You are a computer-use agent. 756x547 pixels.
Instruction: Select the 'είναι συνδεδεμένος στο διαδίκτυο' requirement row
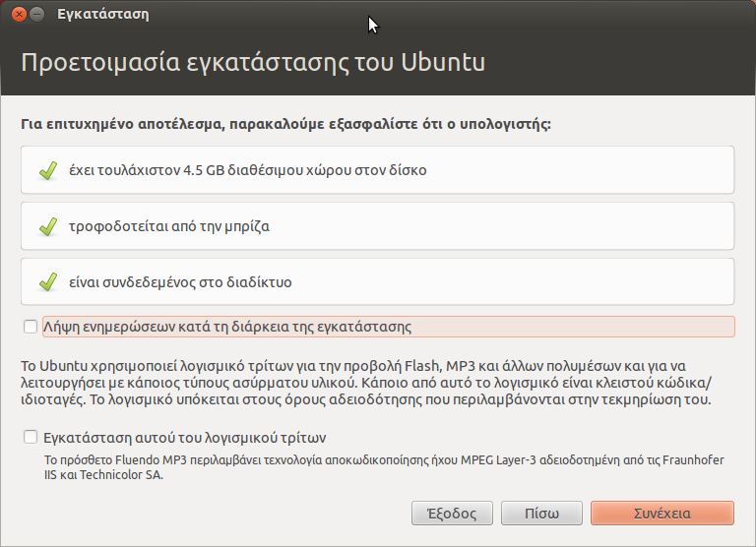(377, 282)
